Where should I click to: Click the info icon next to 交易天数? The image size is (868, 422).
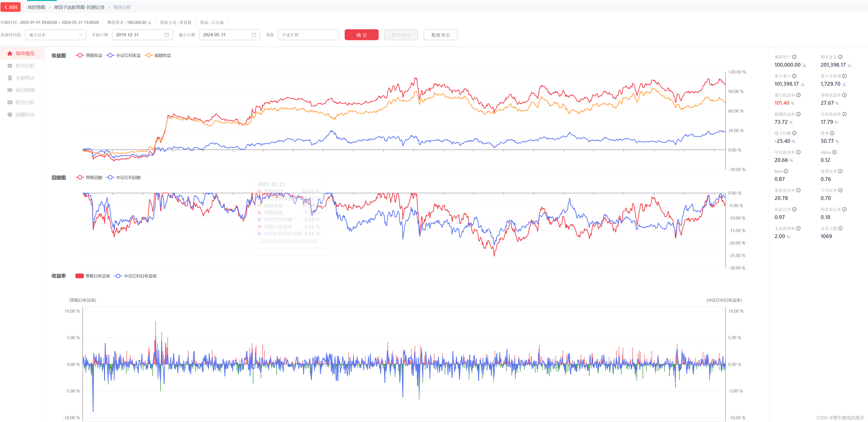coord(840,229)
